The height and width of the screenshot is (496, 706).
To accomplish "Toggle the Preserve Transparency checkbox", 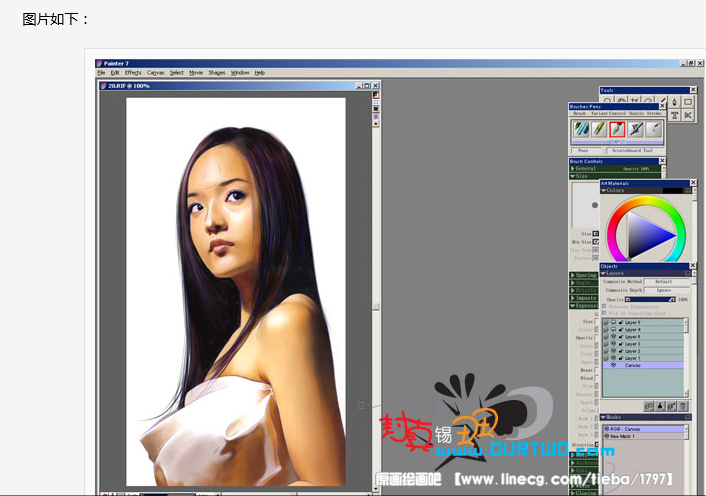I will pos(604,307).
